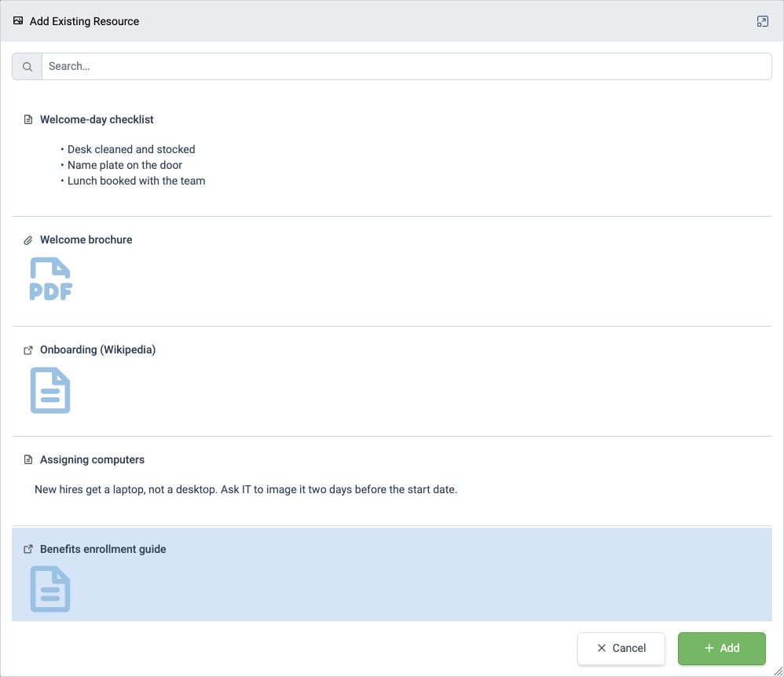This screenshot has width=784, height=677.
Task: Click document thumbnail under Benefits enrollment guide
Action: [50, 588]
